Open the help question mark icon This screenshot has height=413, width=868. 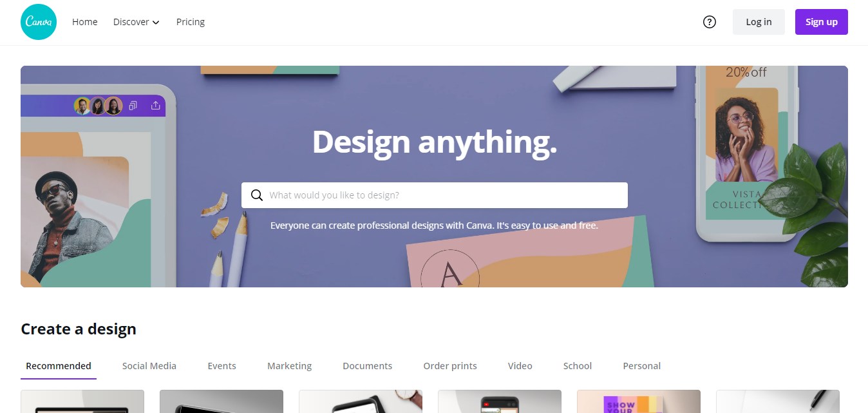710,22
